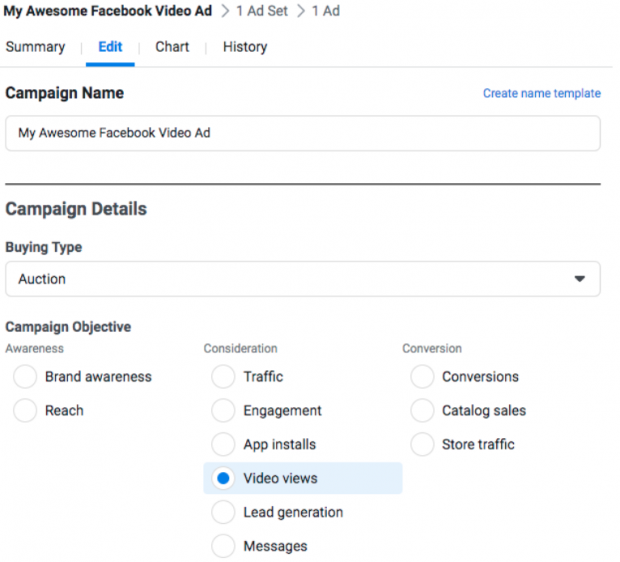Open the Buying Type Auction dropdown
The width and height of the screenshot is (620, 562).
pos(303,279)
